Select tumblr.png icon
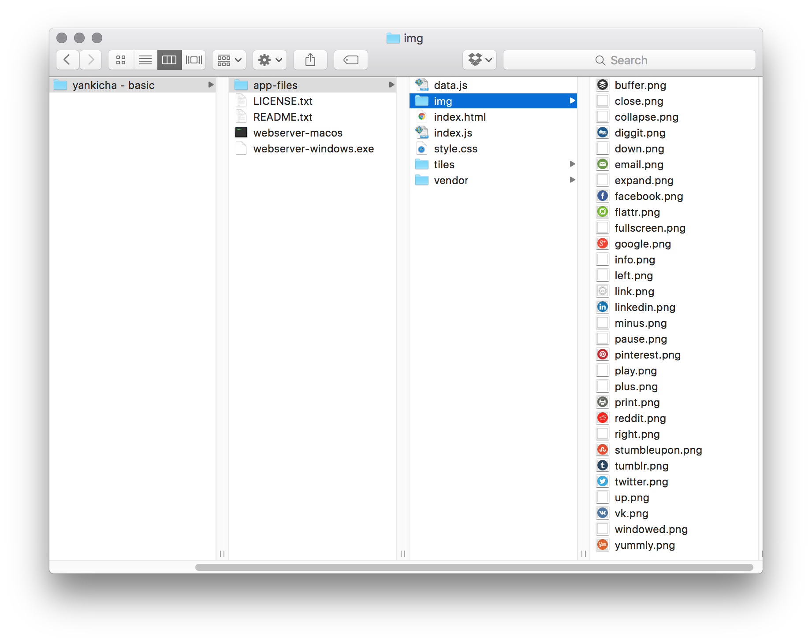The height and width of the screenshot is (644, 812). pyautogui.click(x=603, y=466)
